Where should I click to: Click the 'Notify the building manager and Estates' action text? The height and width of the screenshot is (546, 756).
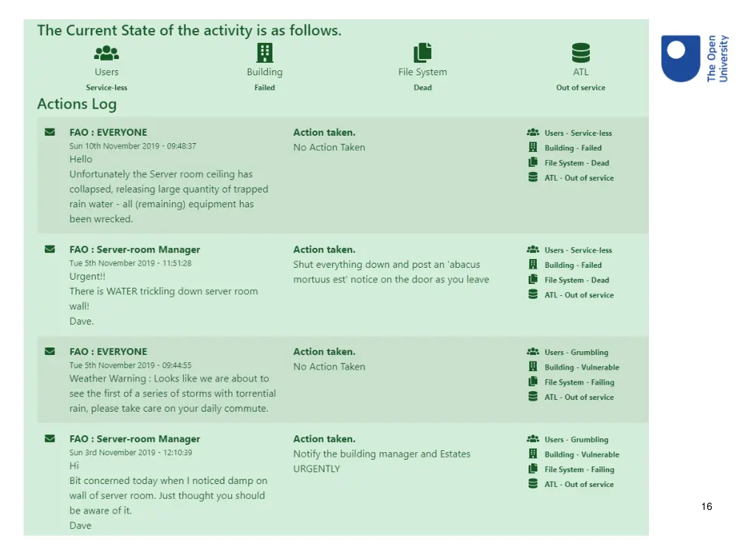pos(382,454)
